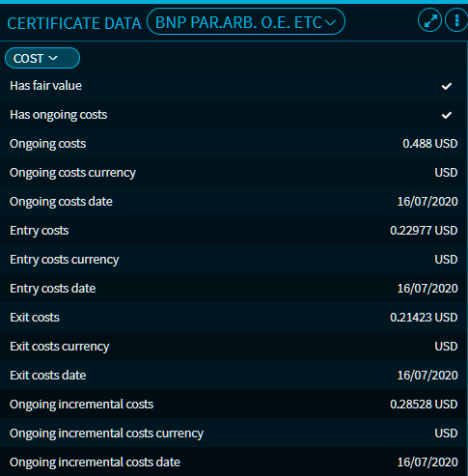
Task: Click the CERTIFICATE DATA panel title
Action: pos(74,23)
